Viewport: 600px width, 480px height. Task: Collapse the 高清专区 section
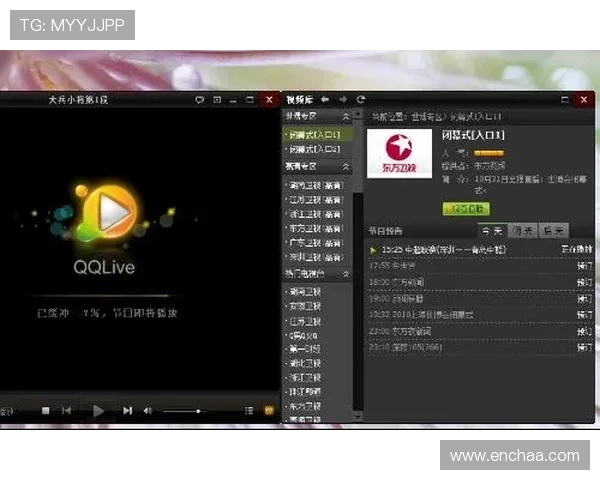(346, 167)
